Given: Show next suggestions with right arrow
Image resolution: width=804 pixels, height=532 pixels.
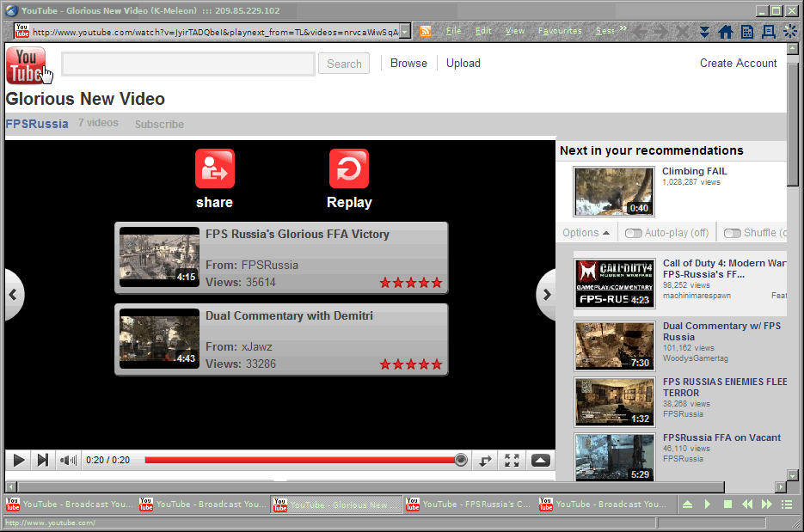Looking at the screenshot, I should [547, 294].
